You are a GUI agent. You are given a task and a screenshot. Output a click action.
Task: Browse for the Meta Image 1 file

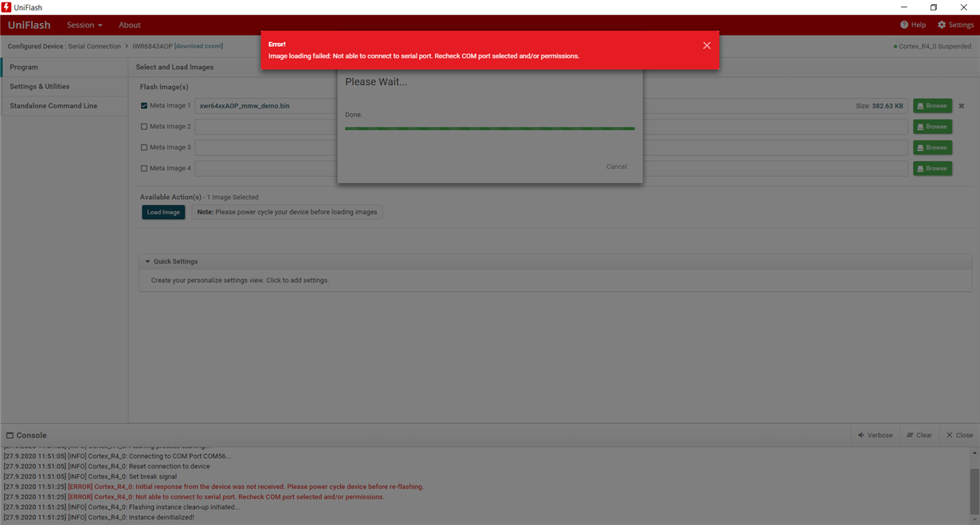pos(932,105)
